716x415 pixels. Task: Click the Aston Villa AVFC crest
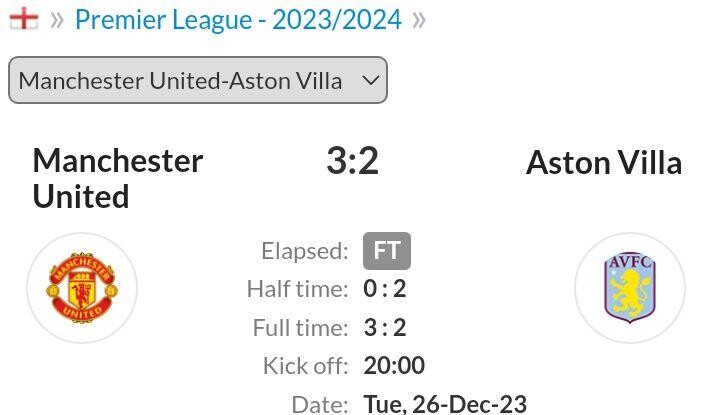[630, 288]
